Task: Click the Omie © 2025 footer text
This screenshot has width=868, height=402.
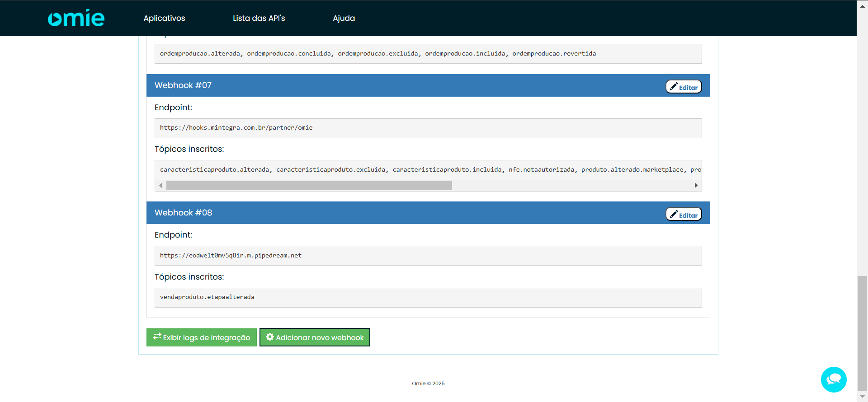Action: click(x=428, y=383)
